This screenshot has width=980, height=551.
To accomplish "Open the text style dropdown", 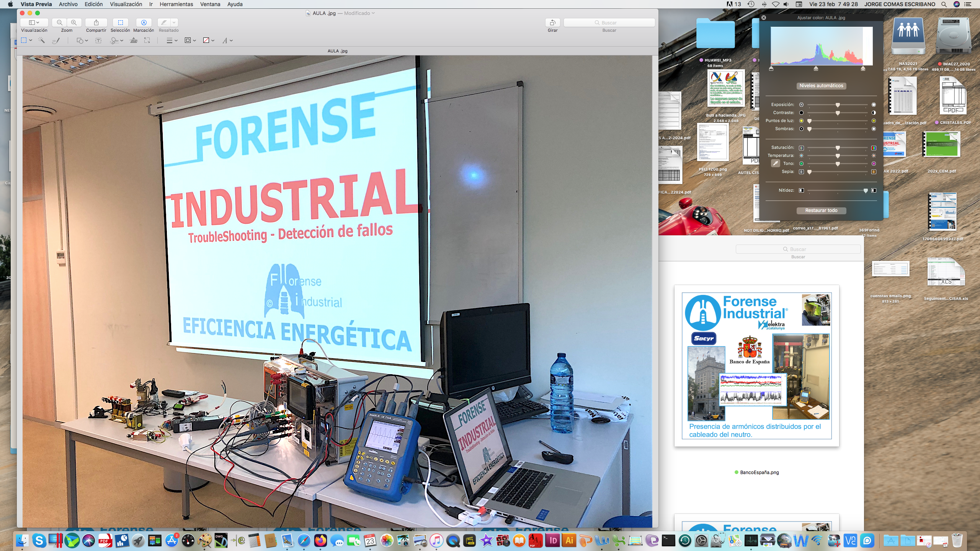I will pos(227,41).
